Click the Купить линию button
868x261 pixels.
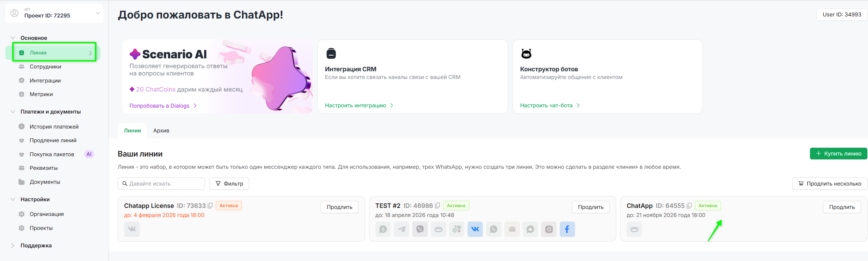click(838, 154)
